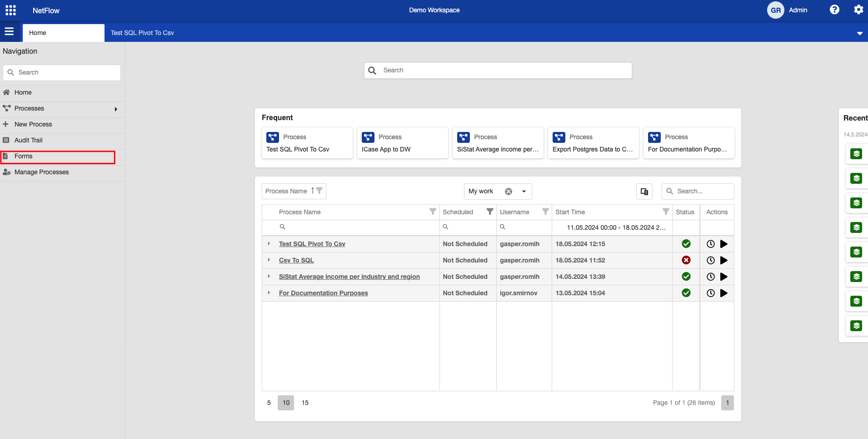Click the Username column filter icon
This screenshot has width=868, height=439.
click(x=545, y=212)
